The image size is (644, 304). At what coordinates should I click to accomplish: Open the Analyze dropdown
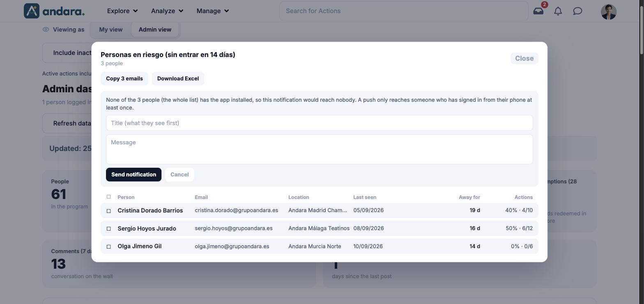coord(167,11)
